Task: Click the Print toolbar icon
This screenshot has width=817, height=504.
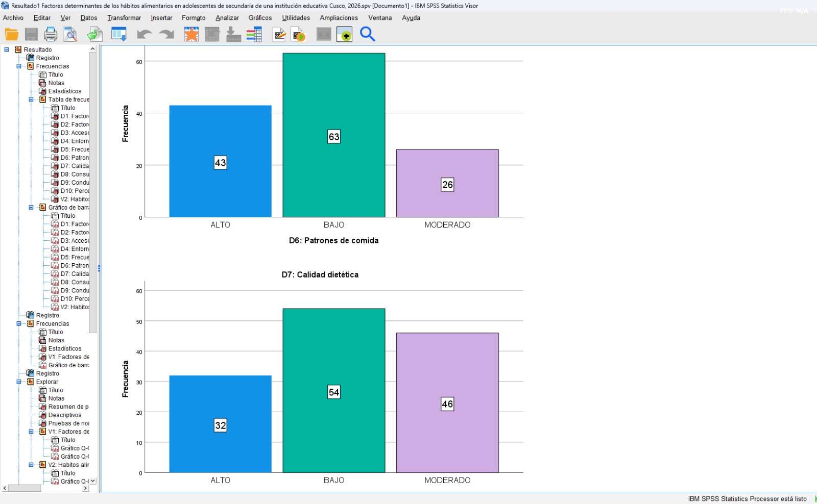Action: (51, 34)
